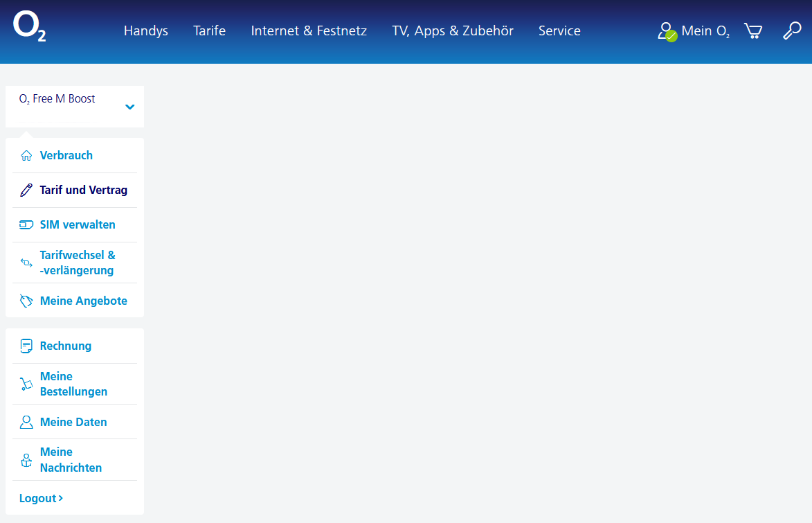Open Meine Nachrichten
The height and width of the screenshot is (523, 812).
pos(71,460)
